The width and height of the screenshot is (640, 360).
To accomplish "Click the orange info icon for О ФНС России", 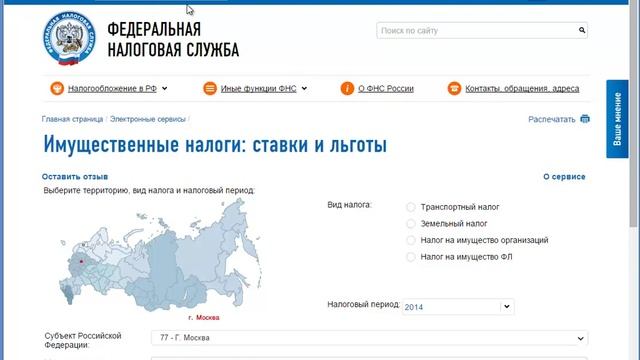I will tap(347, 88).
